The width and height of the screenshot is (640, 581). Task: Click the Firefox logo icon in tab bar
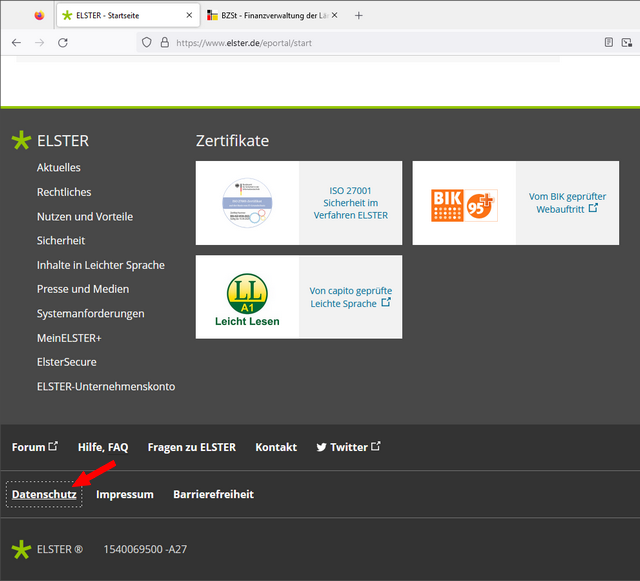click(39, 16)
